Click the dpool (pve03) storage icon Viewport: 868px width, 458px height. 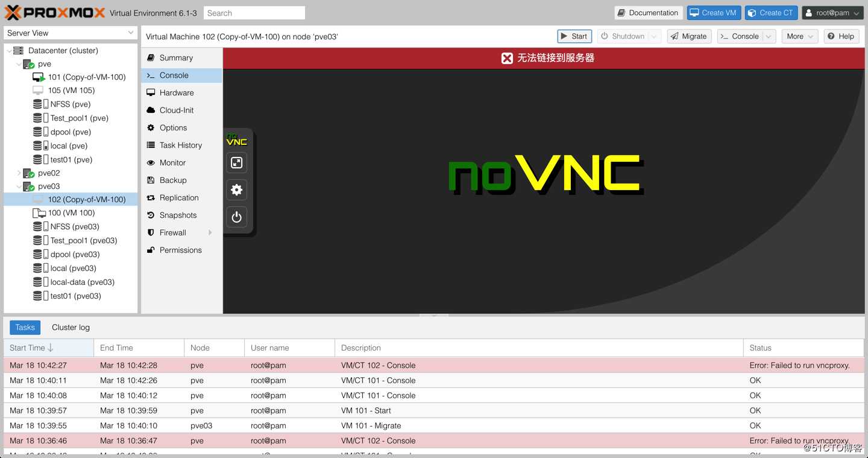click(x=40, y=255)
